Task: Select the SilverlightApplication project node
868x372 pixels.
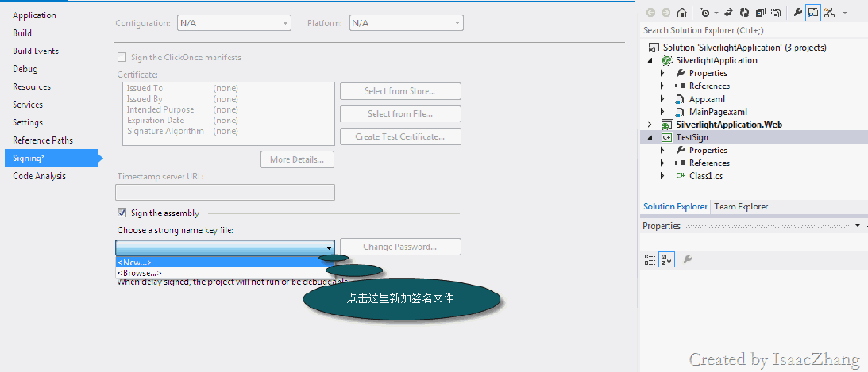Action: pyautogui.click(x=716, y=60)
